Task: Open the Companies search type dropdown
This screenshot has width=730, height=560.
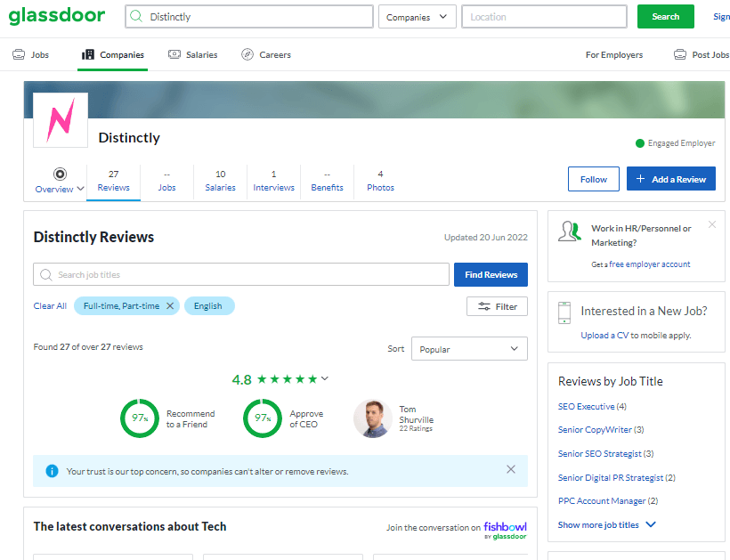Action: pos(418,17)
